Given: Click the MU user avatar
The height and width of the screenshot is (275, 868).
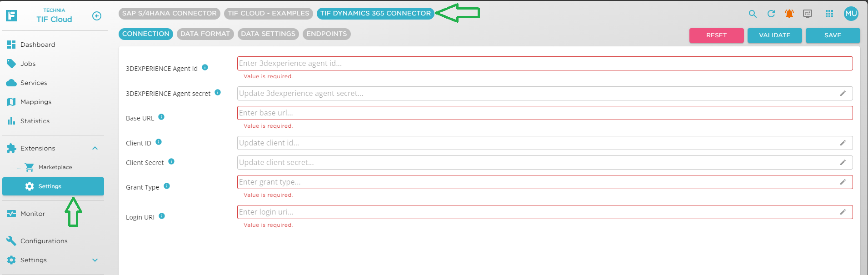Looking at the screenshot, I should click(x=851, y=14).
